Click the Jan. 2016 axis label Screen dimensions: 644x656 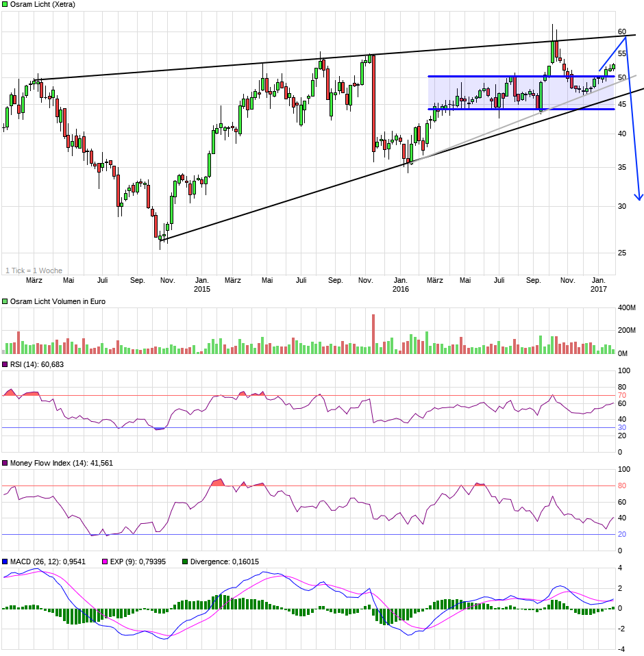coord(401,284)
